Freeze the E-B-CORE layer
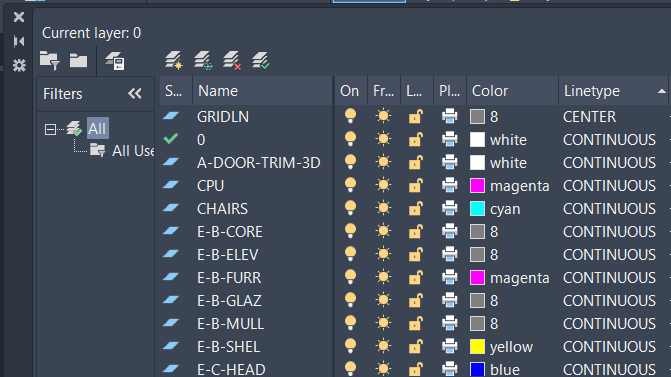671x377 pixels. click(x=383, y=231)
